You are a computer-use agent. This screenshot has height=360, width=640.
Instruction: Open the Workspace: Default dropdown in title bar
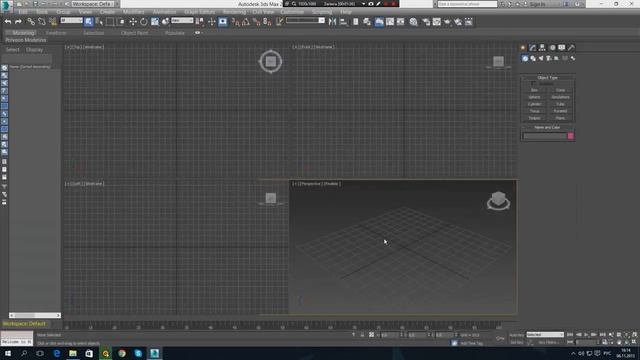coord(94,4)
